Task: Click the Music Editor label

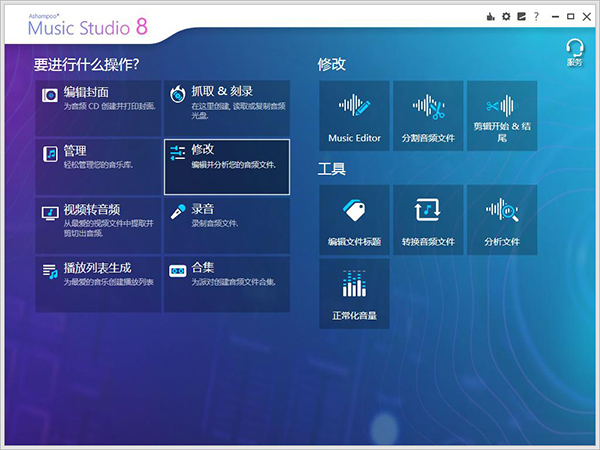Action: tap(354, 138)
